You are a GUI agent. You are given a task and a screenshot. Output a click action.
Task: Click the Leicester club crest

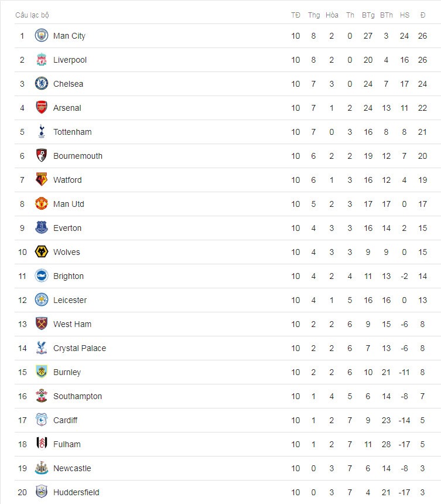point(42,299)
